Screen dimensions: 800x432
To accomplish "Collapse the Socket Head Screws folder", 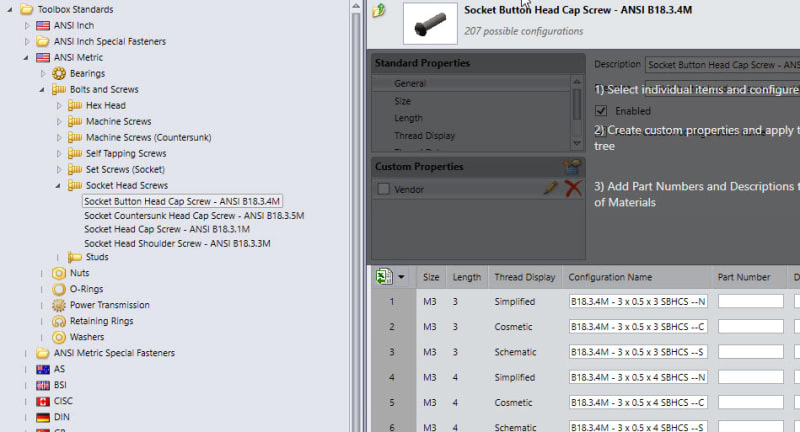I will 58,185.
